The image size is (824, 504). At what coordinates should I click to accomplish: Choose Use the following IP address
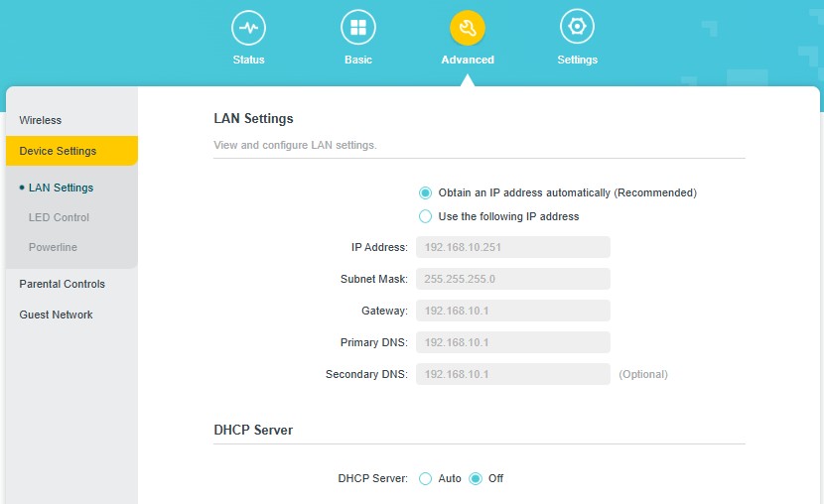point(425,216)
